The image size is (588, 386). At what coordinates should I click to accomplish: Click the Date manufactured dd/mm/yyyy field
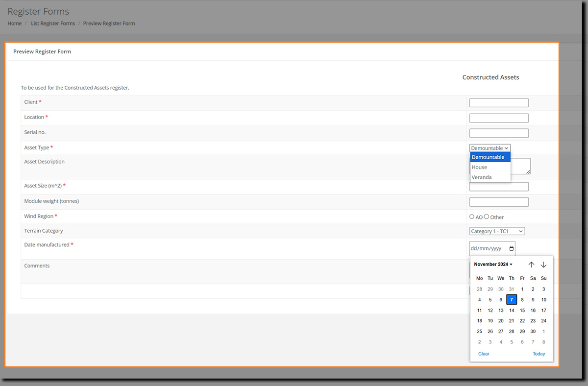coord(492,248)
